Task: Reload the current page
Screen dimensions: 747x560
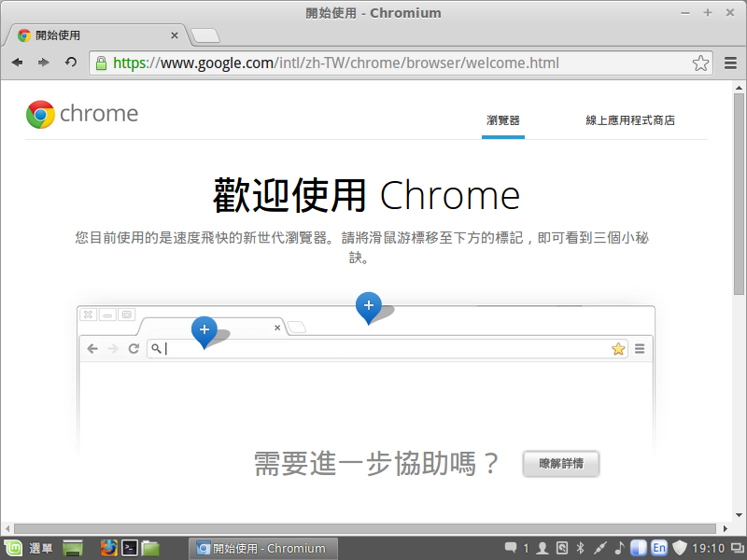Action: (70, 63)
